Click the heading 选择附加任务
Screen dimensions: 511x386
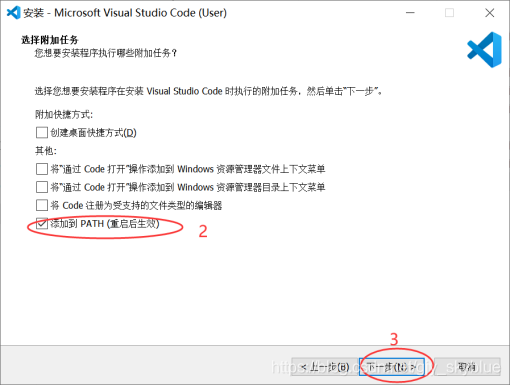pyautogui.click(x=50, y=40)
